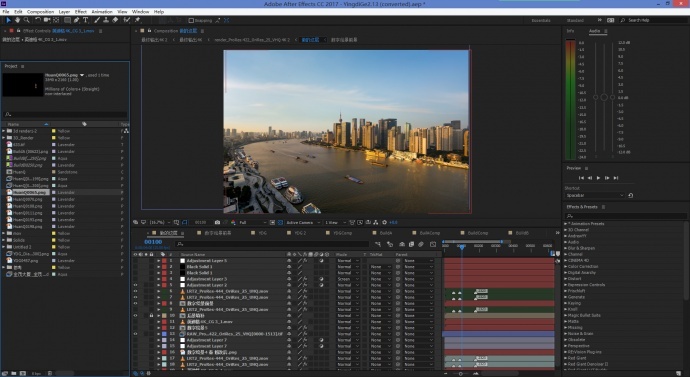Select the Rectangle shape tool

[x=68, y=20]
